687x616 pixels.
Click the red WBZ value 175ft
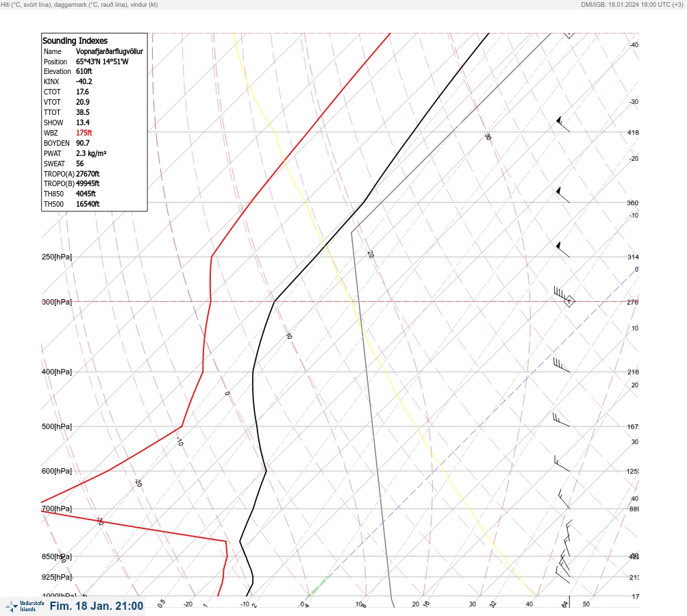pos(84,133)
